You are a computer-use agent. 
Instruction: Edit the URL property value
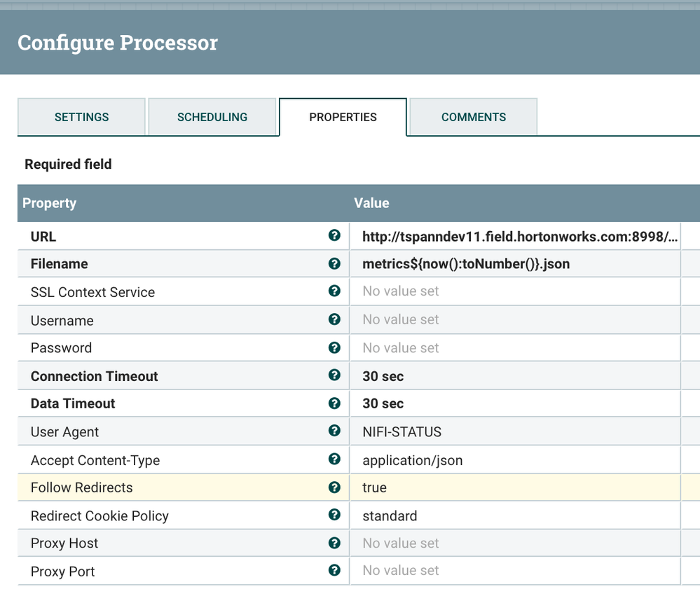coord(519,237)
